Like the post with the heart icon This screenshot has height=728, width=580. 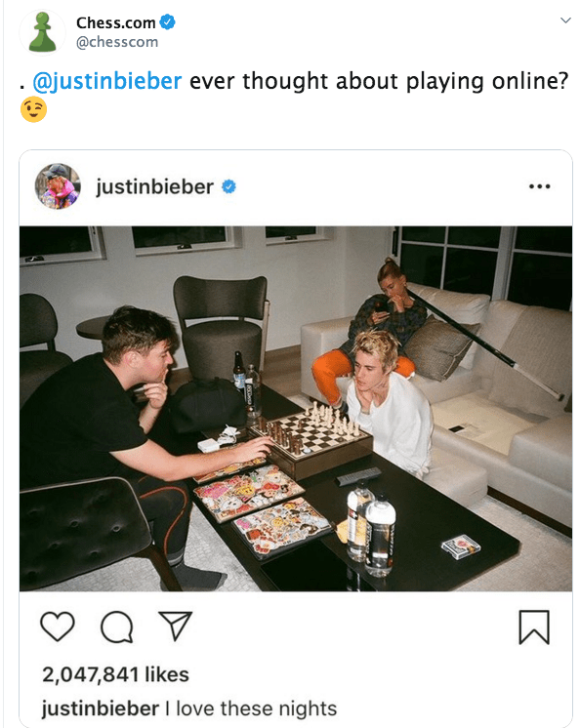point(58,627)
